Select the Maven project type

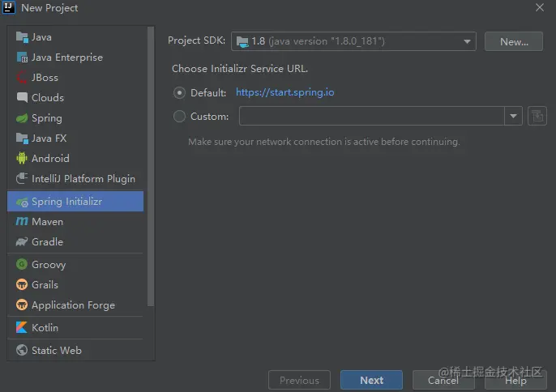pos(75,222)
